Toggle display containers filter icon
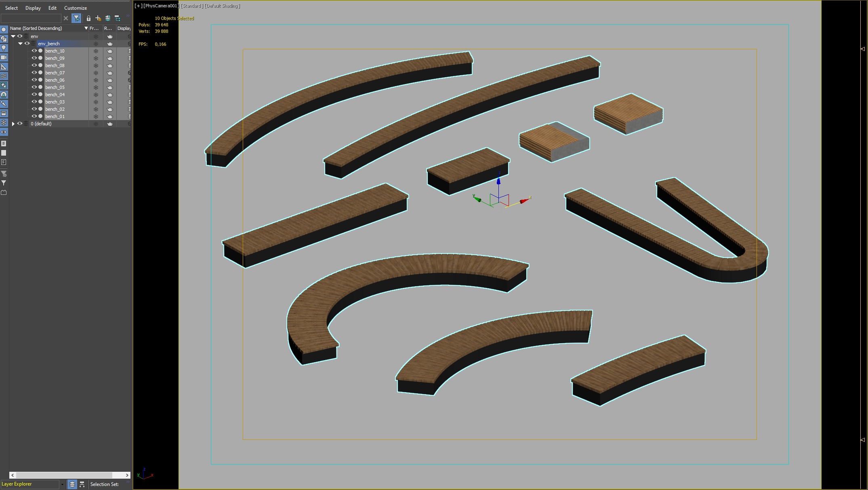The height and width of the screenshot is (490, 868). [4, 113]
